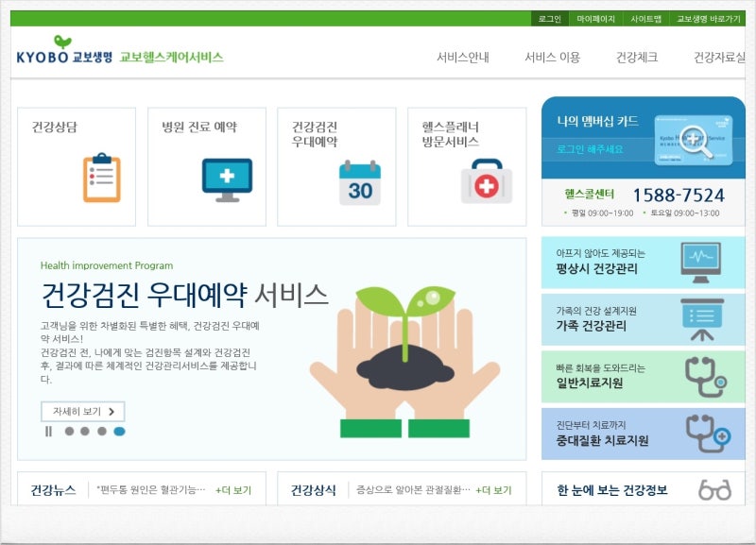
Task: Click the 평일 09:00~19:00 hours text
Action: pyautogui.click(x=602, y=213)
